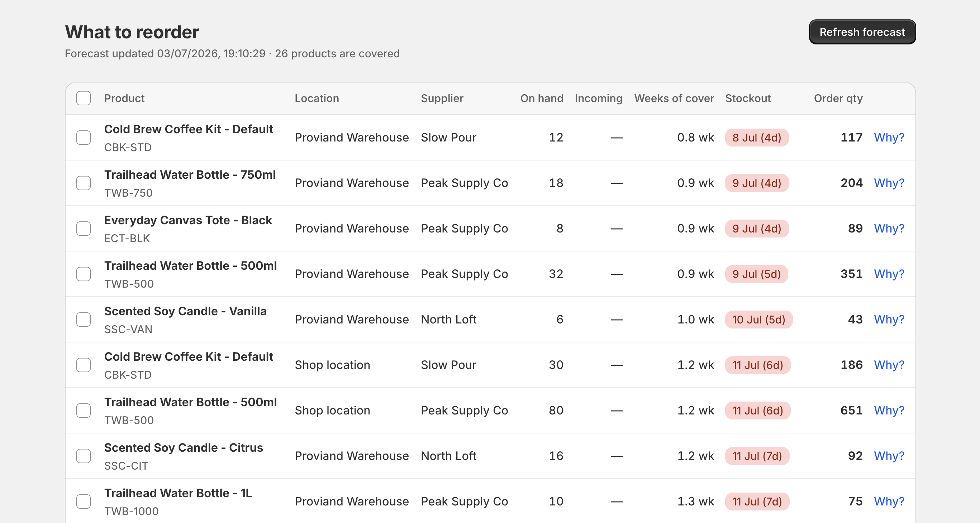This screenshot has width=980, height=523.
Task: Open Why? for order qty 351
Action: click(889, 274)
